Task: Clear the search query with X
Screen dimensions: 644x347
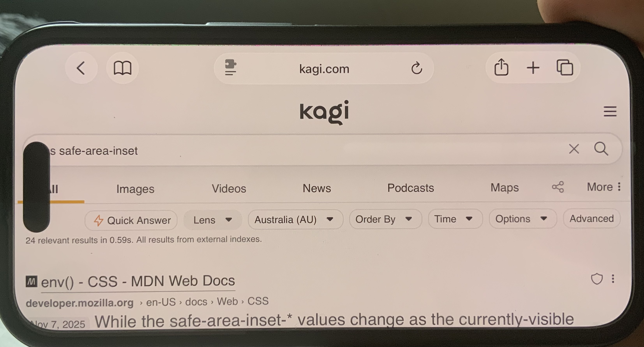Action: [x=574, y=149]
